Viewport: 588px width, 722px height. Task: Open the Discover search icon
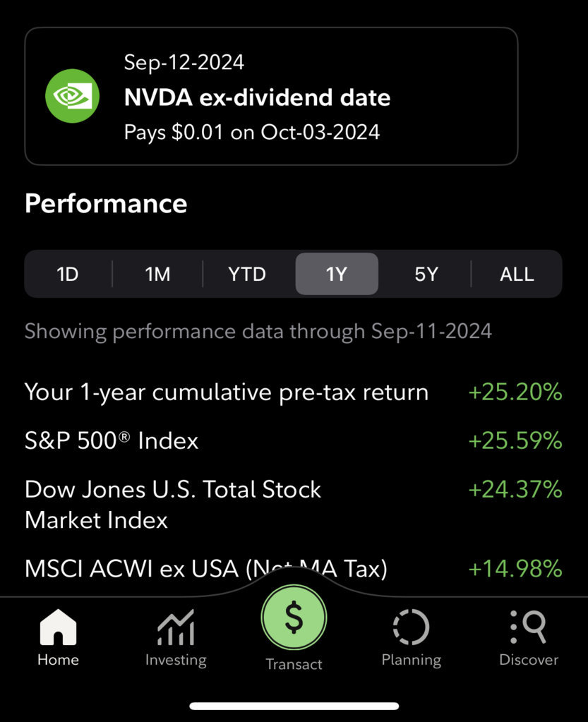tap(529, 627)
